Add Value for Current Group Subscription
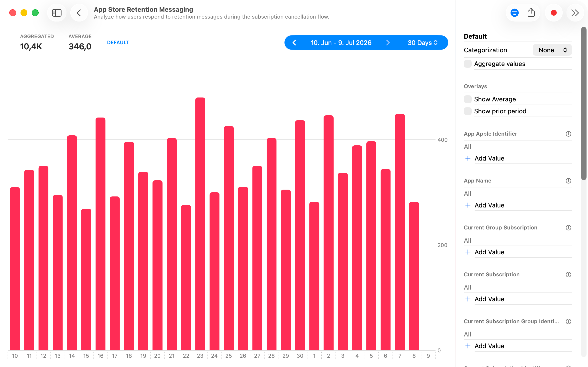Screen dimensions: 588x367 (x=489, y=252)
